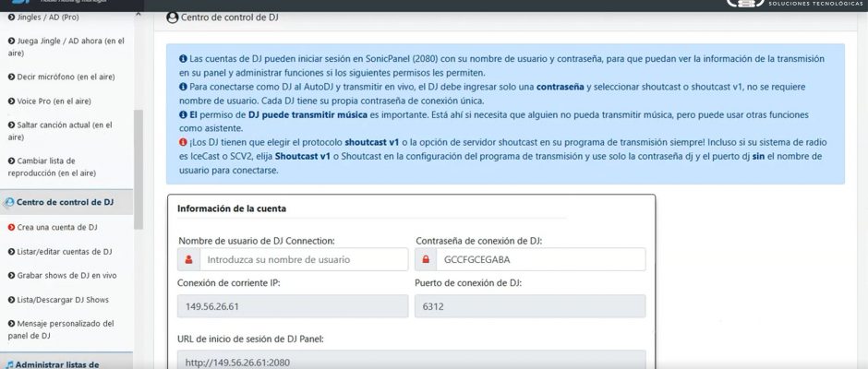Open Cambiar lista de reproducción item
The height and width of the screenshot is (369, 868).
(x=52, y=167)
